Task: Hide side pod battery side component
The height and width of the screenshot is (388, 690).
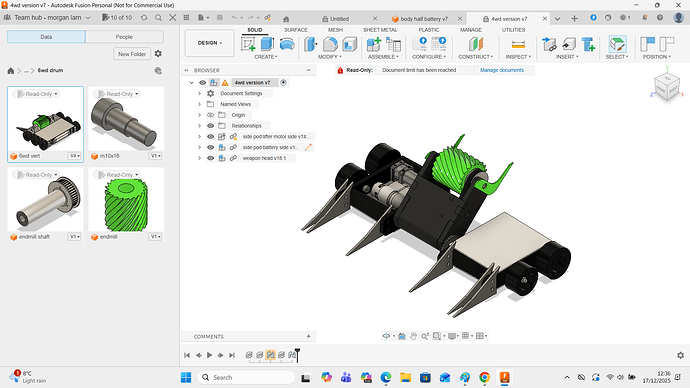Action: (210, 147)
